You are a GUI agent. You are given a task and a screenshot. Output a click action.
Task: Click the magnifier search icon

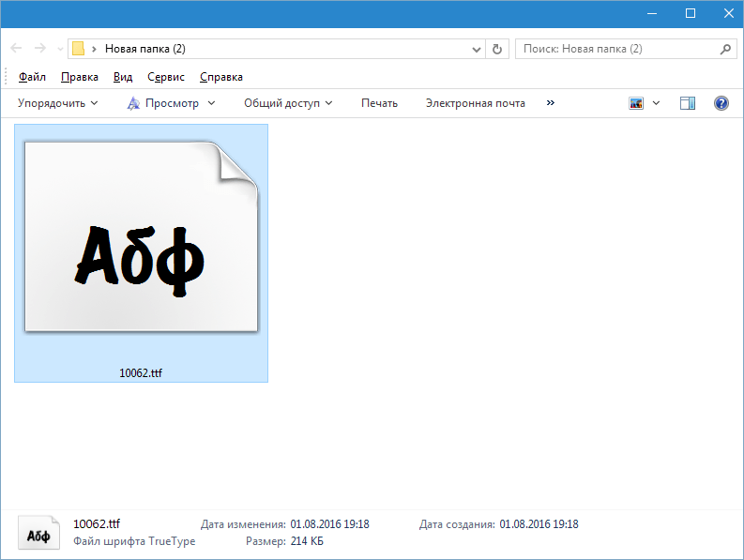pyautogui.click(x=725, y=49)
